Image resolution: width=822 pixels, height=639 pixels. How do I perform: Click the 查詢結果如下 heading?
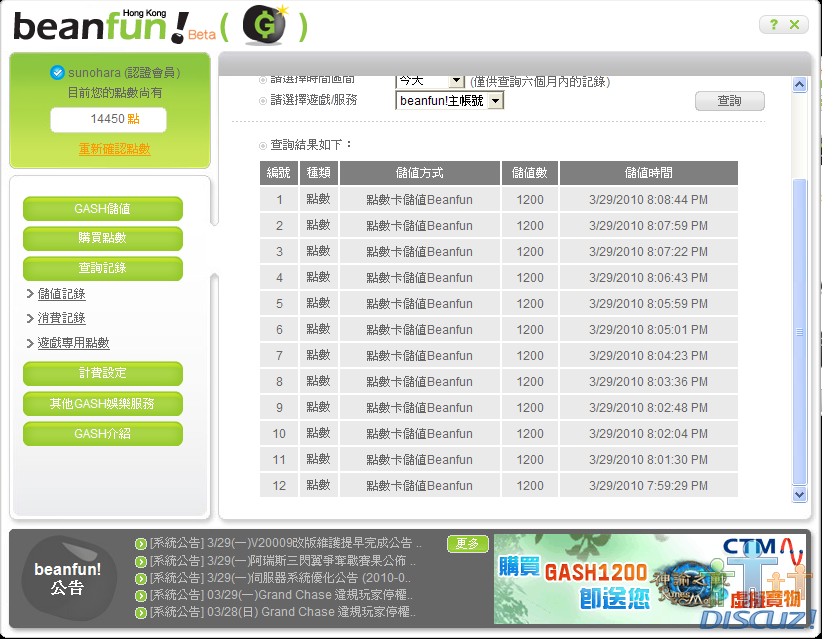pos(311,145)
